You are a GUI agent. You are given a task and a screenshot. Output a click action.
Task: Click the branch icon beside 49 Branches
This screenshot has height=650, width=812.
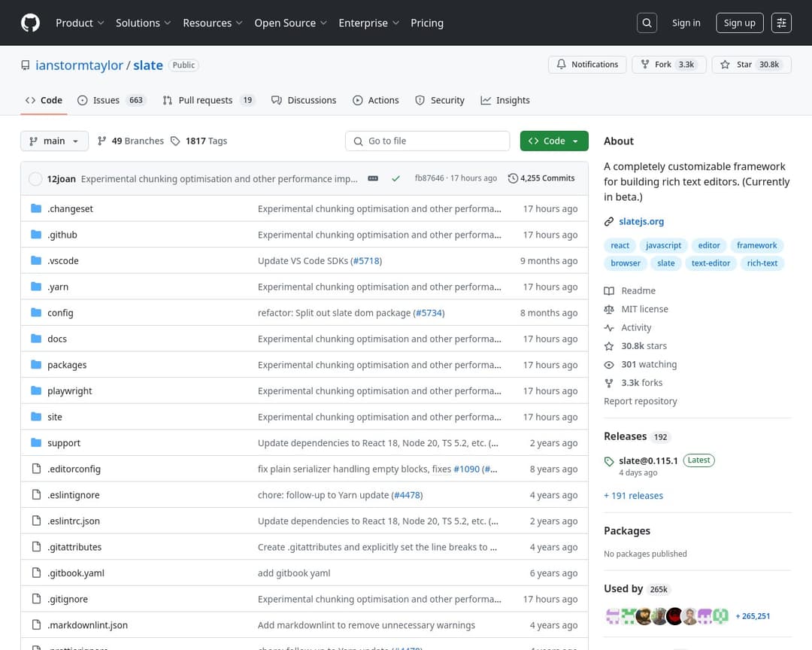102,141
